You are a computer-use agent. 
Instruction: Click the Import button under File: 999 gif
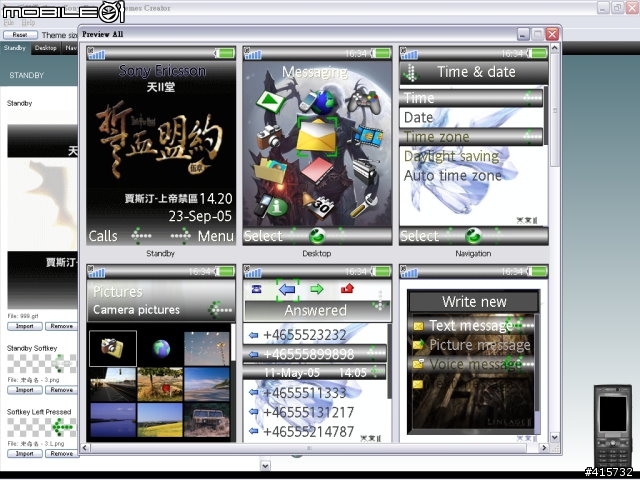[x=24, y=326]
